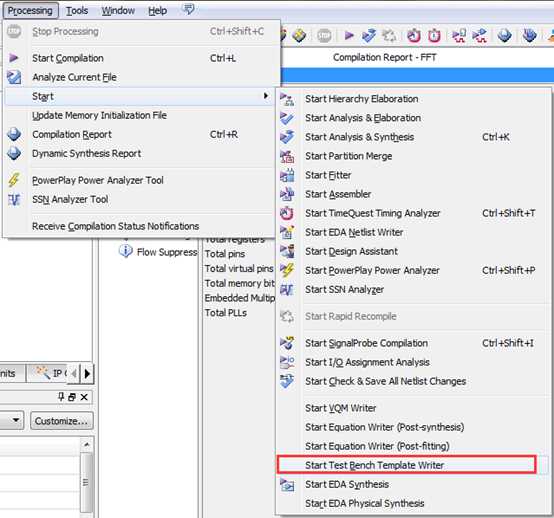
Task: Click the Start I/O Assignment Analysis icon
Action: pos(287,362)
